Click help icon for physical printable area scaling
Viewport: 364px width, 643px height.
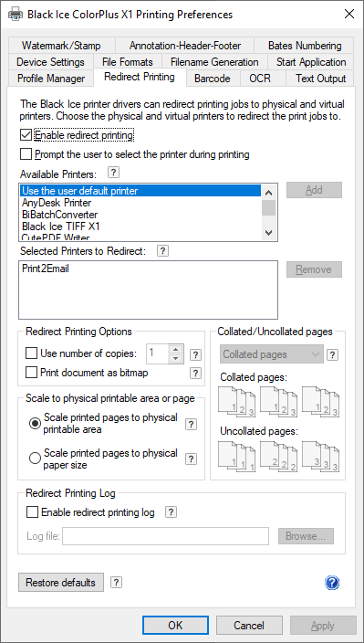pyautogui.click(x=191, y=424)
